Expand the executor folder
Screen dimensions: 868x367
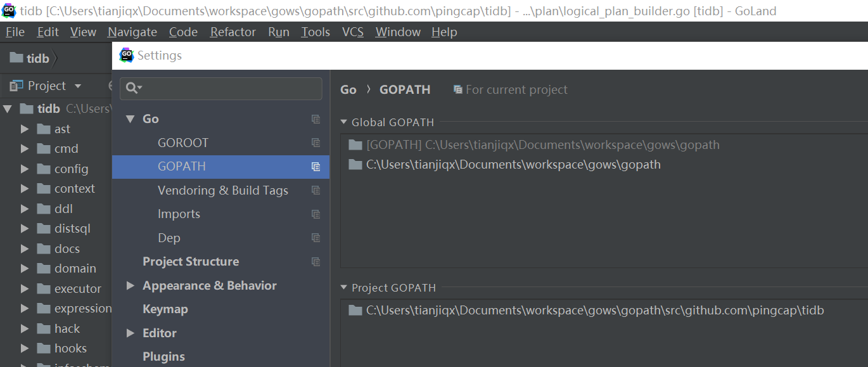coord(25,288)
